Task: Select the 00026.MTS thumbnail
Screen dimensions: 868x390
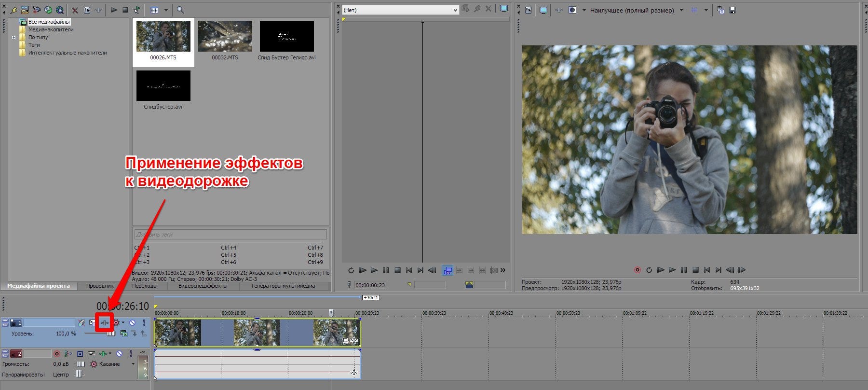Action: [163, 36]
